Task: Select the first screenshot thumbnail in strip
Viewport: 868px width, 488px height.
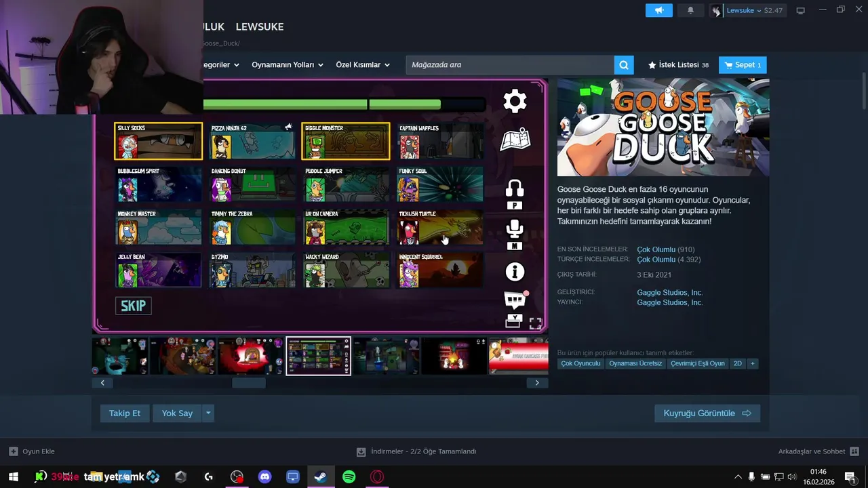Action: coord(119,356)
